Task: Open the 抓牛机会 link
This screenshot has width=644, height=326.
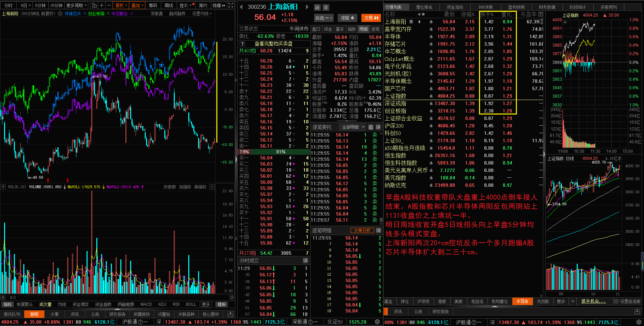Action: pyautogui.click(x=593, y=301)
